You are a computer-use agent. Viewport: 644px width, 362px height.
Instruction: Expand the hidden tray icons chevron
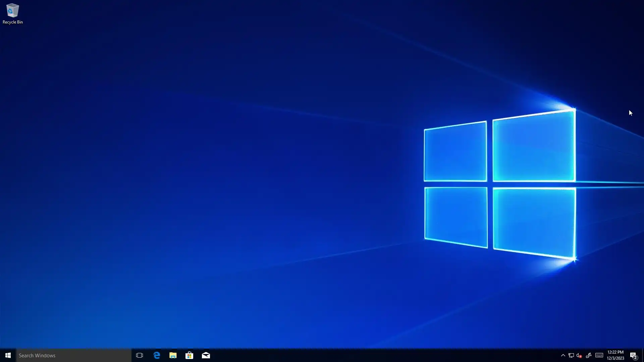coord(563,355)
